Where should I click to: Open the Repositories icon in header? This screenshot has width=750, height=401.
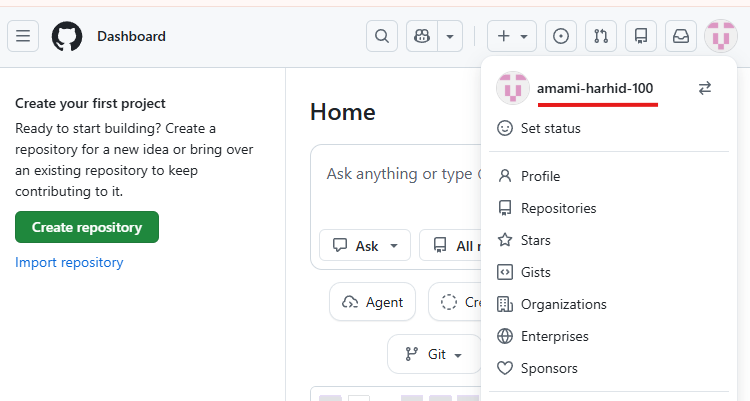click(641, 36)
